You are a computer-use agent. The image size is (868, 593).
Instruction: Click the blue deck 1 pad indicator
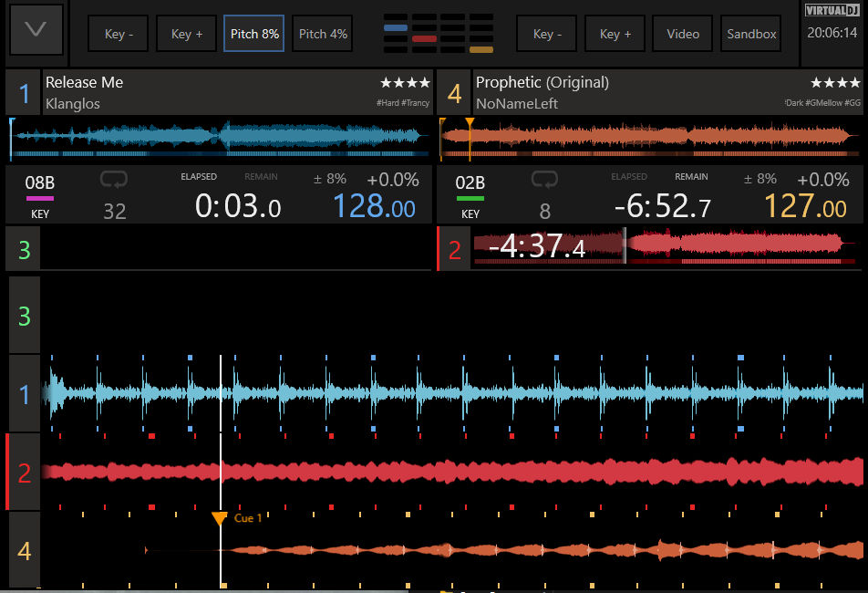click(396, 27)
